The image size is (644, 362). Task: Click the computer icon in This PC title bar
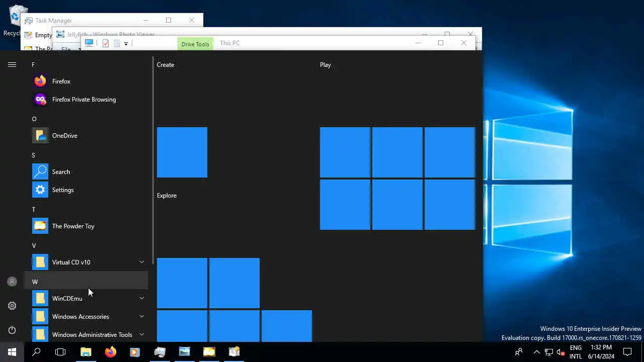[89, 43]
